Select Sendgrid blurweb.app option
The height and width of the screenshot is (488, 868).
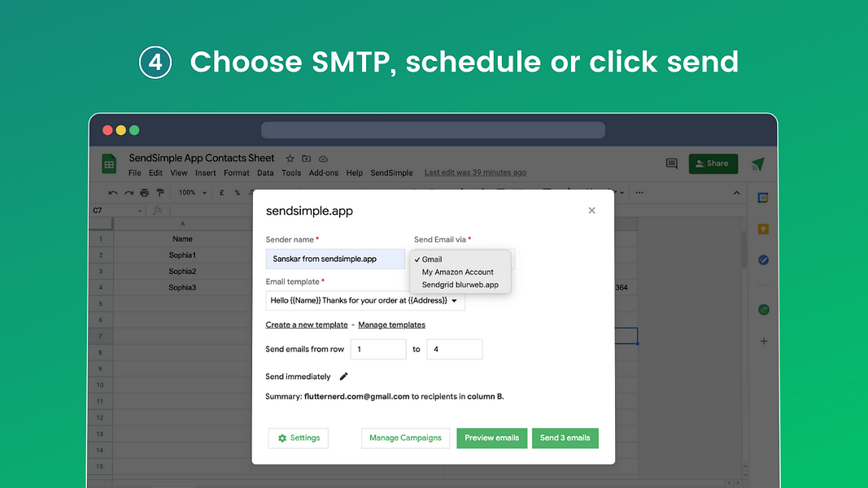(x=459, y=285)
